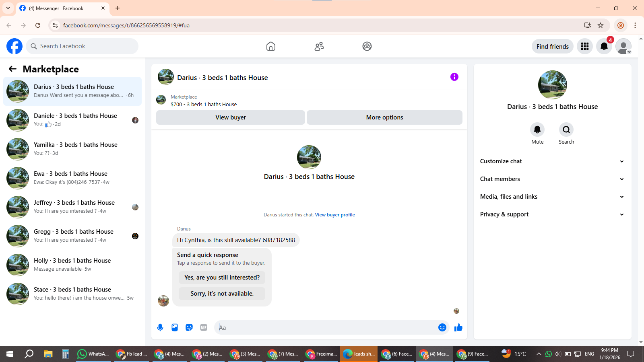Screen dimensions: 644x362
Task: Open weather widget showing 15°C
Action: tap(514, 354)
